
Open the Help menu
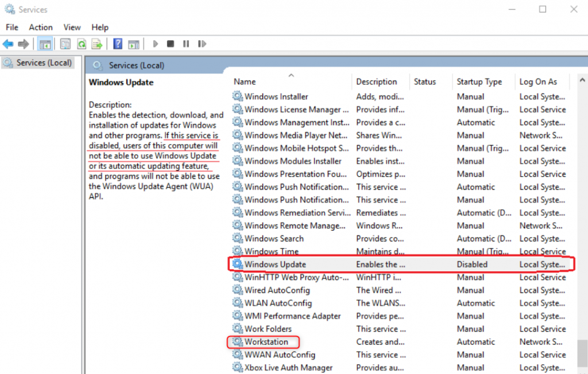(100, 27)
